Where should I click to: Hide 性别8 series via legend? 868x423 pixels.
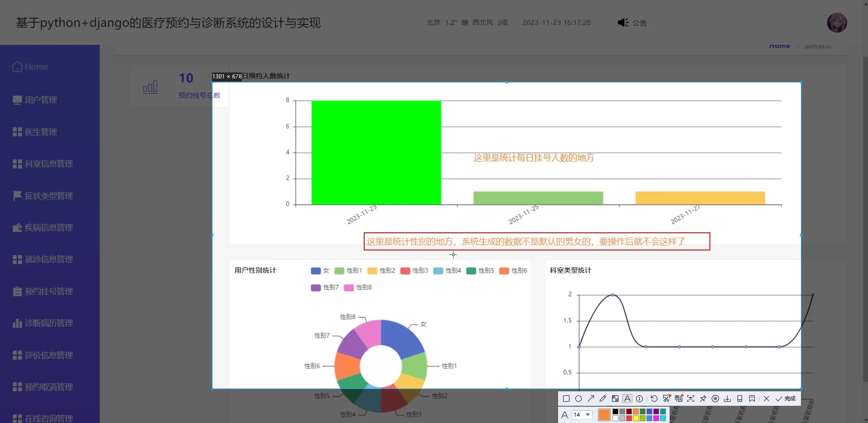358,288
